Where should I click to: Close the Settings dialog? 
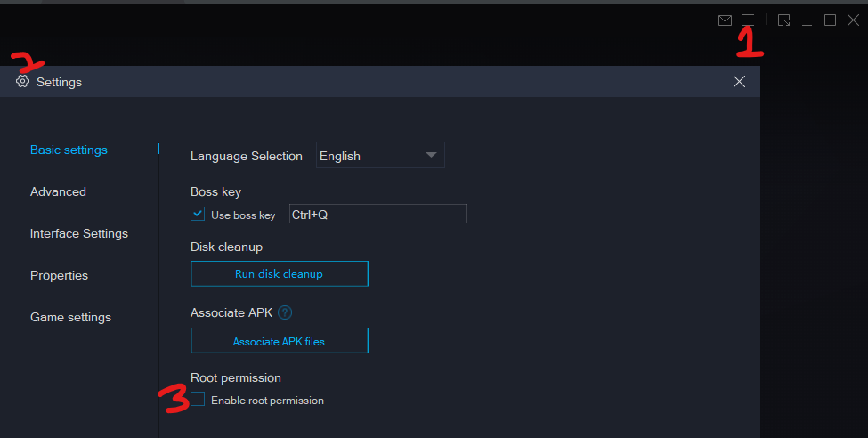pyautogui.click(x=739, y=82)
